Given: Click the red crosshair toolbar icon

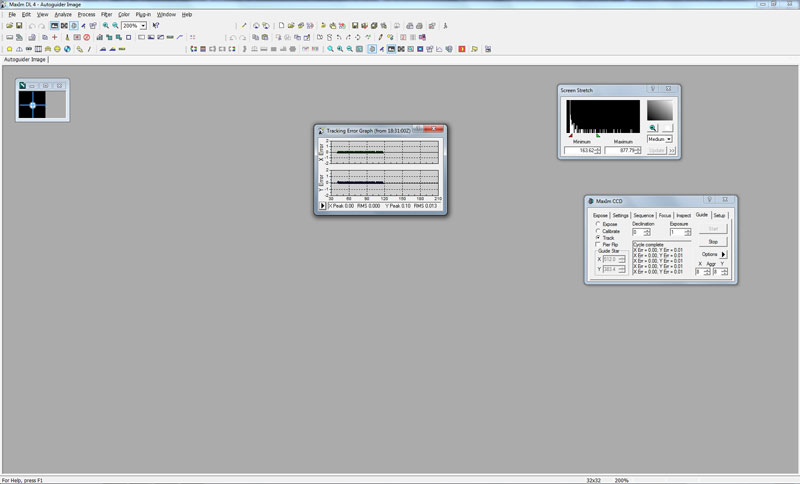Looking at the screenshot, I should pos(54,36).
